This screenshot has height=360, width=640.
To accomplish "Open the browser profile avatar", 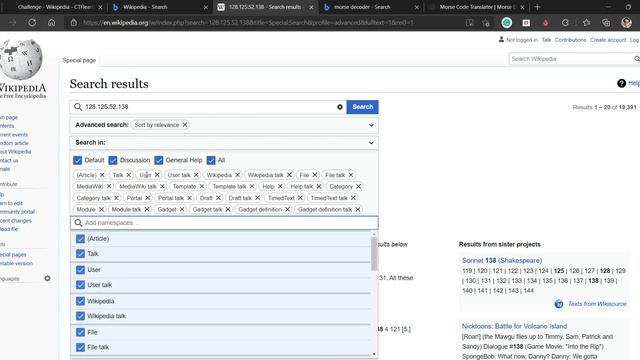I will coord(627,23).
